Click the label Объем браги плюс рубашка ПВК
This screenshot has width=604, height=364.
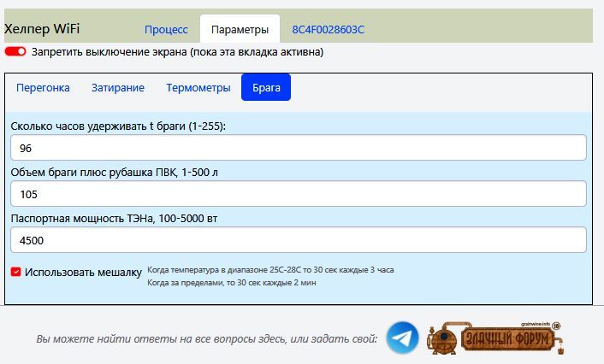coord(114,173)
